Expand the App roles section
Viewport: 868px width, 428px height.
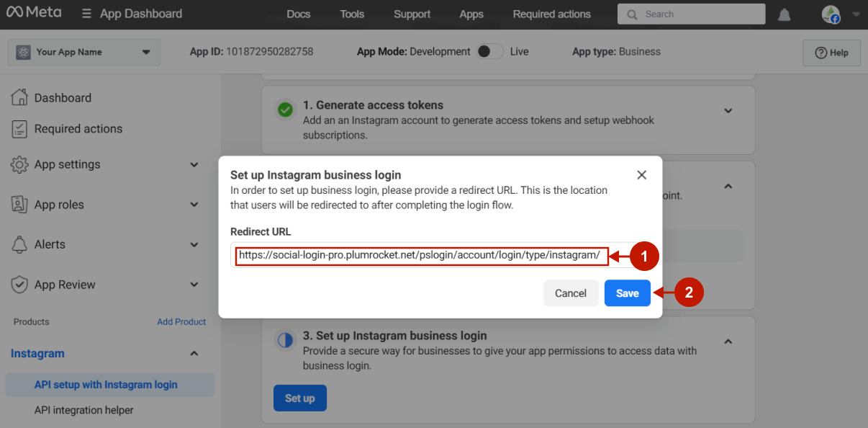click(194, 205)
